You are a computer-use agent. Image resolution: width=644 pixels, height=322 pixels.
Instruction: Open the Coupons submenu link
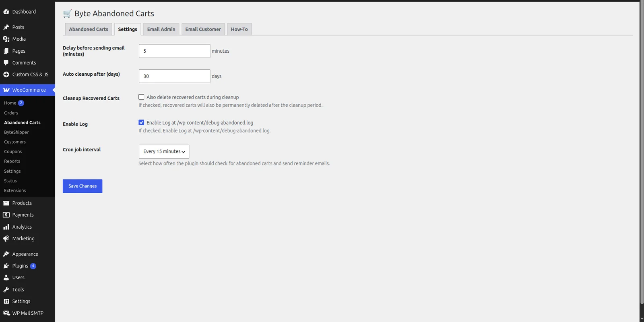[13, 152]
